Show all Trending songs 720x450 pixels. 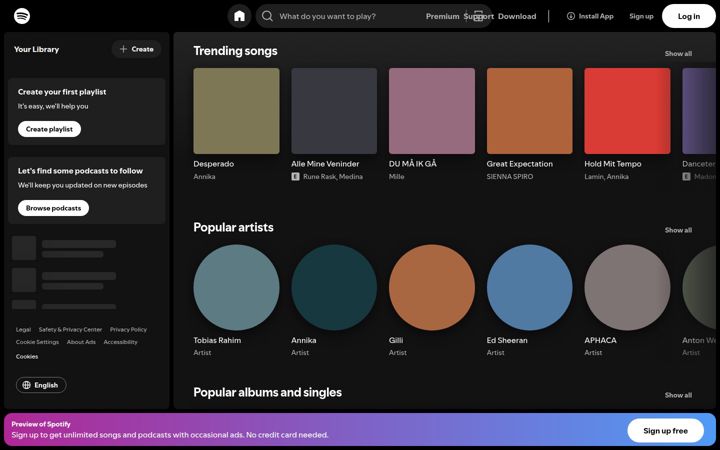coord(678,54)
